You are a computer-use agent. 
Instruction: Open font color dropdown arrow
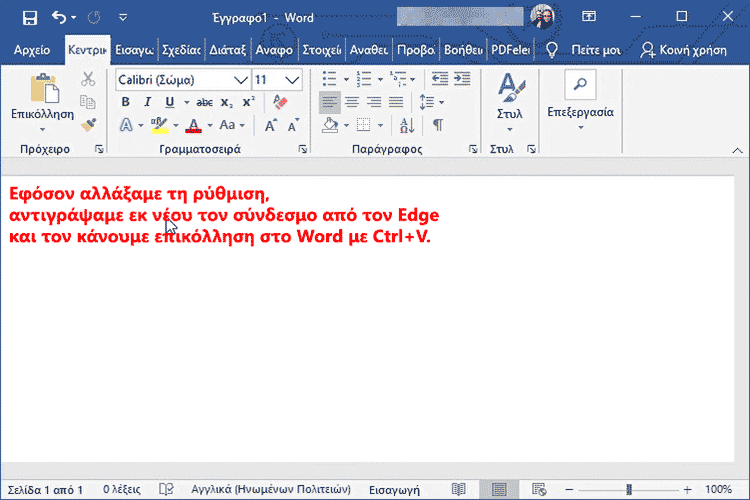(210, 126)
